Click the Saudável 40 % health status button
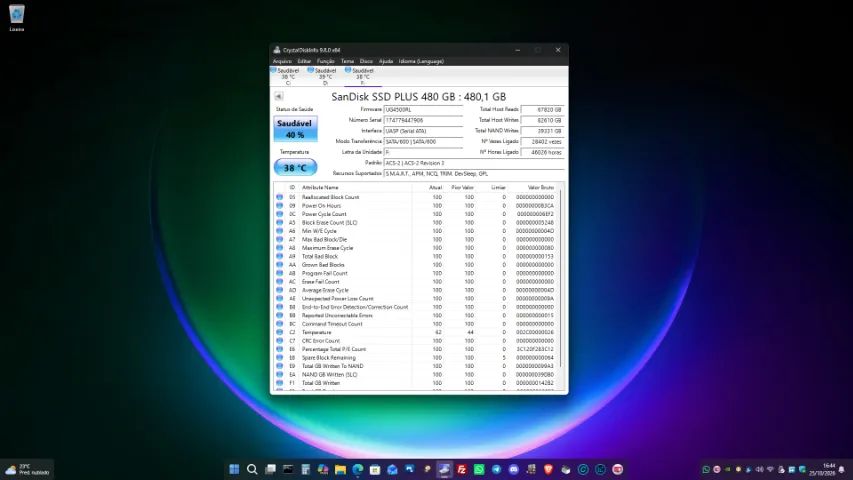The width and height of the screenshot is (853, 480). pyautogui.click(x=295, y=128)
